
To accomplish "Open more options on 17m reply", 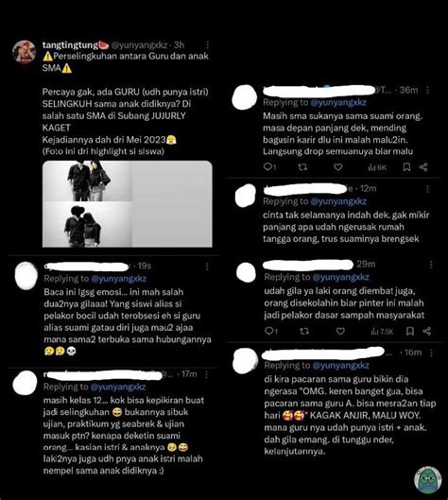I will [x=207, y=374].
